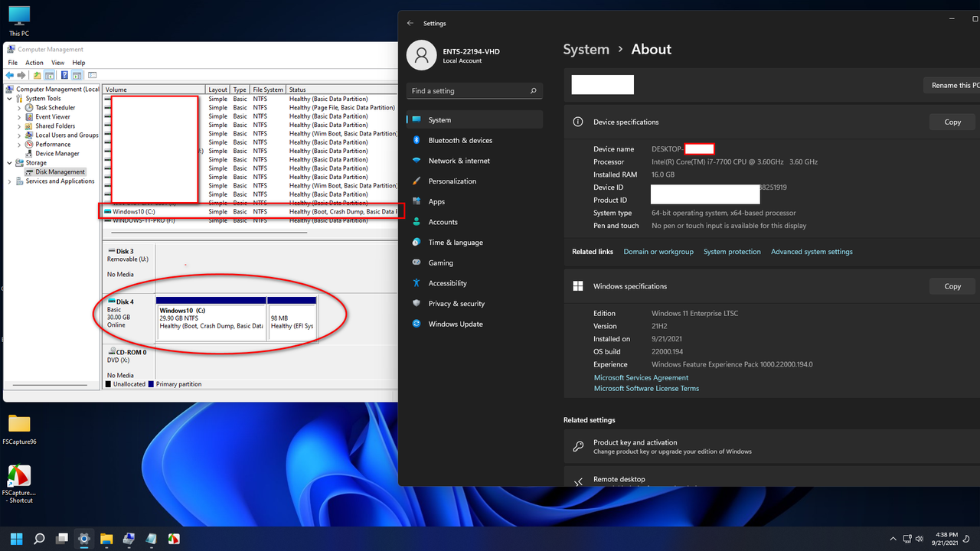Screen dimensions: 980x551
Task: Select the 98 MB EFI partition block
Action: [292, 318]
